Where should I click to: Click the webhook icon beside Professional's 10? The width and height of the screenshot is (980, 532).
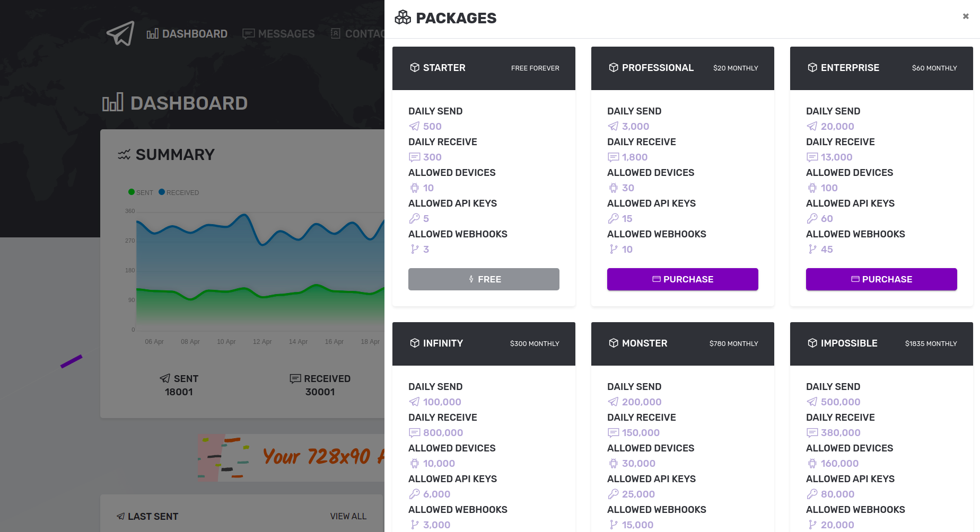click(x=613, y=250)
